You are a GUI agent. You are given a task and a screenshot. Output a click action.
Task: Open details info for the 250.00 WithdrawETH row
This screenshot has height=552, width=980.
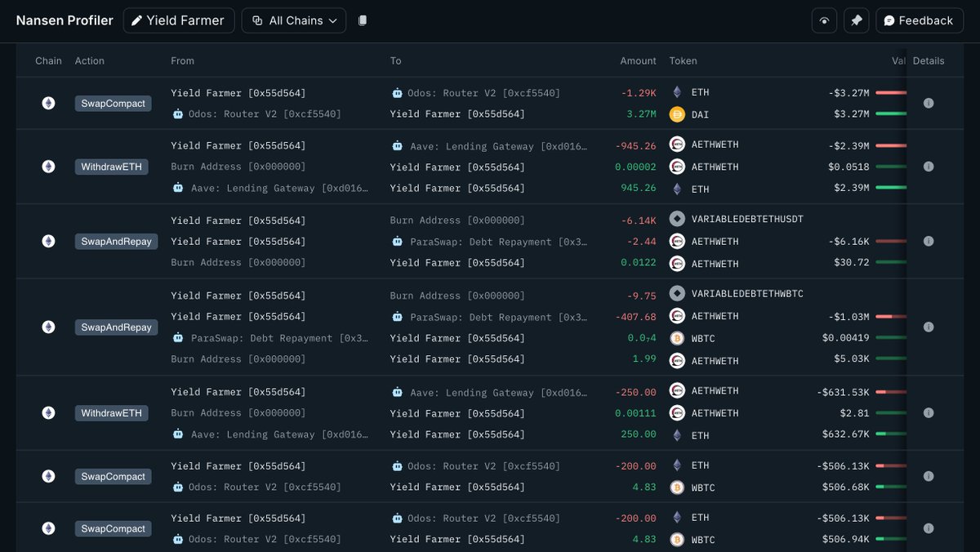[929, 413]
